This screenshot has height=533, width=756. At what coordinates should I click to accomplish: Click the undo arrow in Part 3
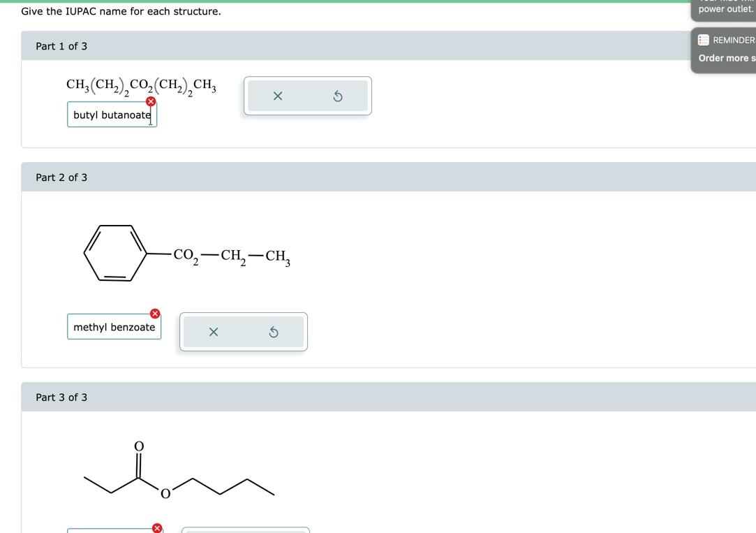click(x=273, y=532)
